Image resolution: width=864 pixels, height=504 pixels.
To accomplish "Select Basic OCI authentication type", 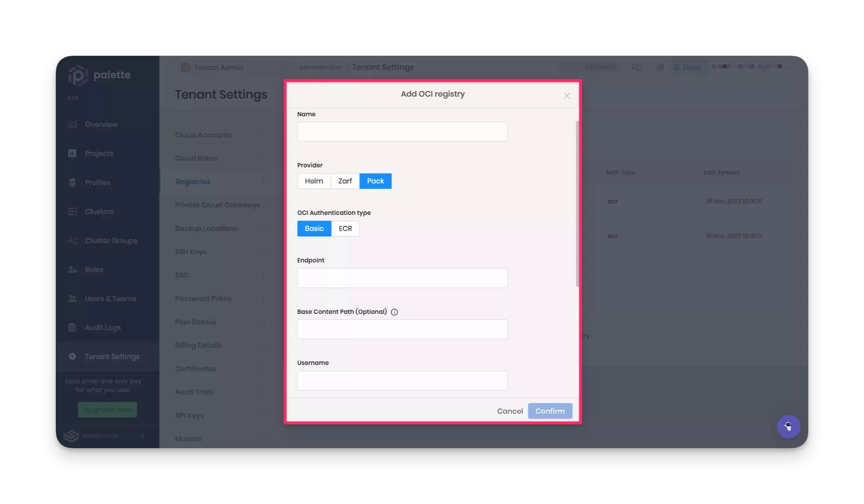I will 314,229.
